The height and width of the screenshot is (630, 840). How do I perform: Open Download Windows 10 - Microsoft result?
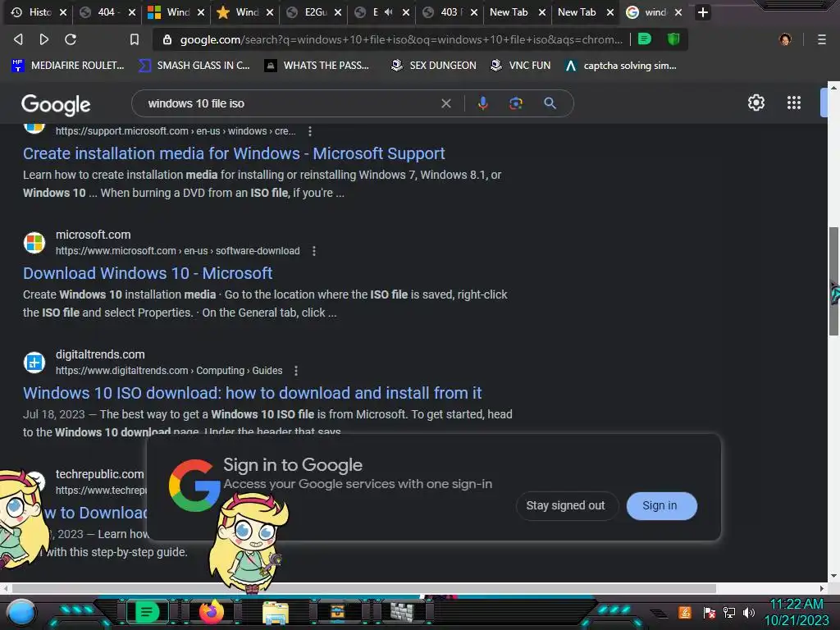[148, 273]
